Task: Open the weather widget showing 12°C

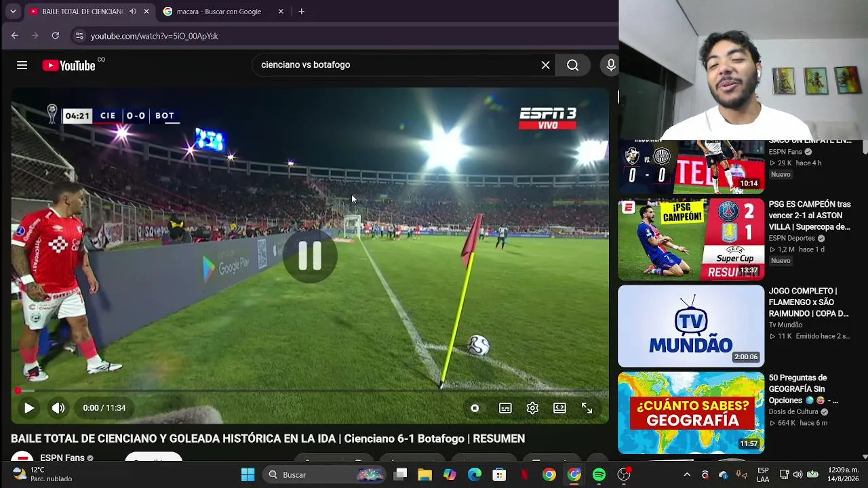Action: coord(42,474)
